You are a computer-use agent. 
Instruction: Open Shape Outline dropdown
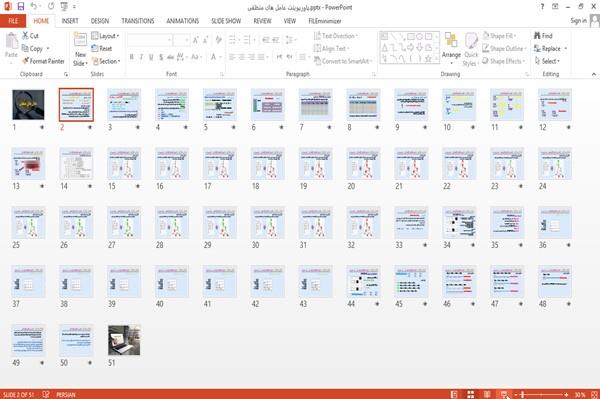[x=504, y=48]
